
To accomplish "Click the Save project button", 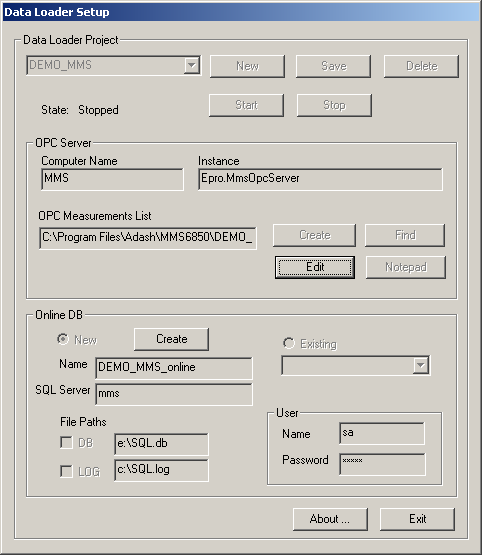I will [333, 66].
